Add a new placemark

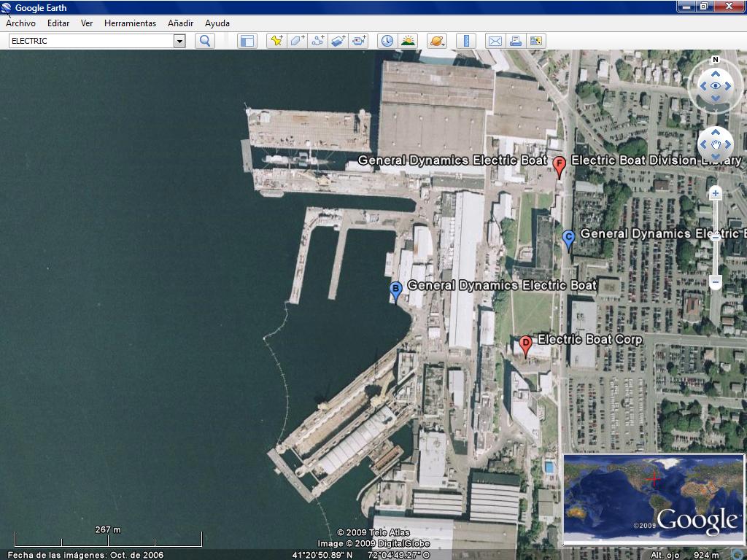(276, 41)
